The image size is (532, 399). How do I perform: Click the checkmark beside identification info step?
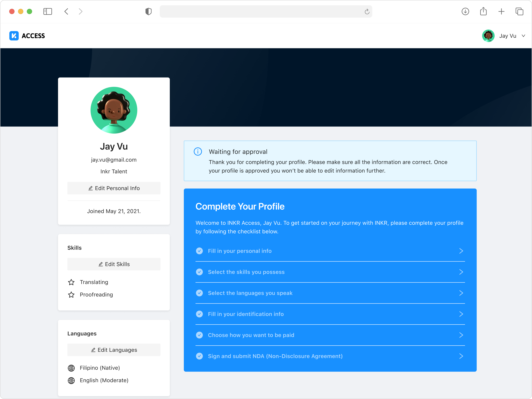pos(199,314)
